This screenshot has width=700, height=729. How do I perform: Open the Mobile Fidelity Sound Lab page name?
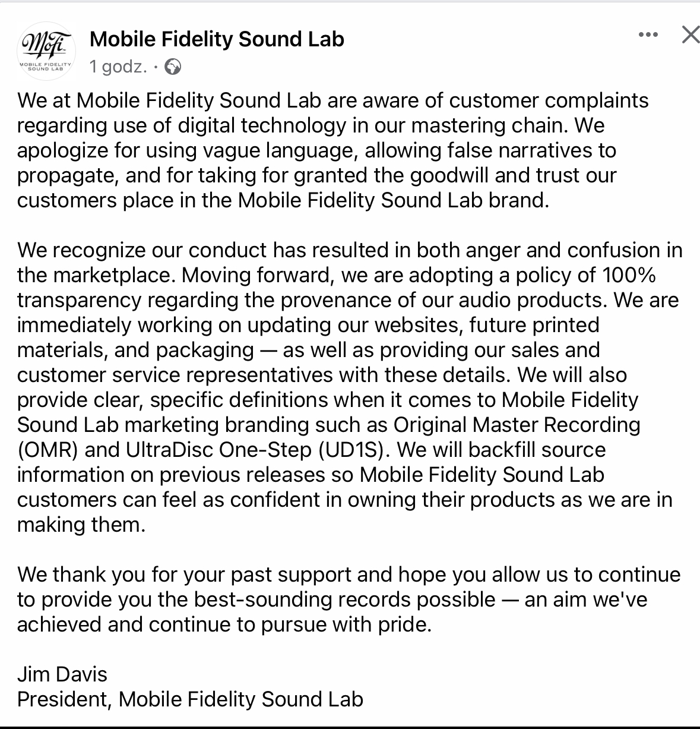point(217,39)
